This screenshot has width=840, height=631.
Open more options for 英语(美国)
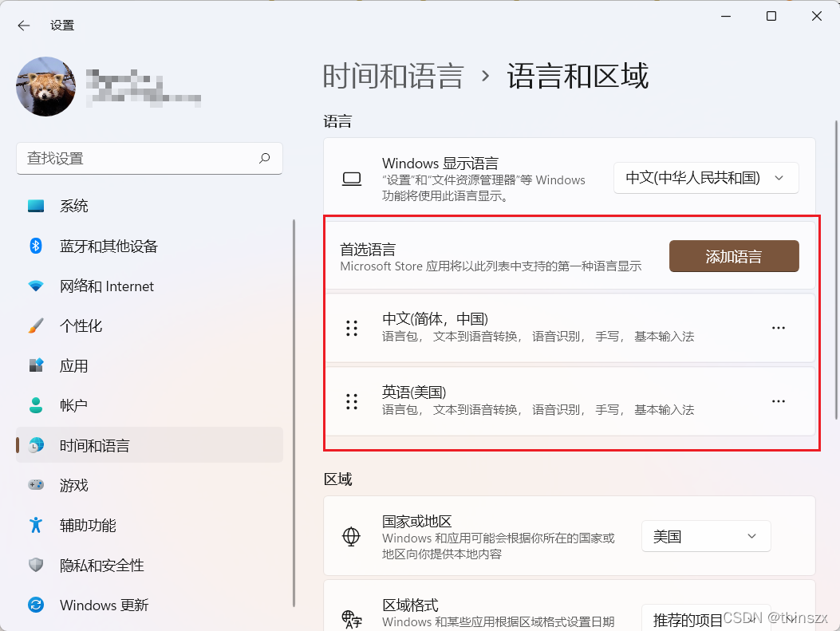coord(778,401)
